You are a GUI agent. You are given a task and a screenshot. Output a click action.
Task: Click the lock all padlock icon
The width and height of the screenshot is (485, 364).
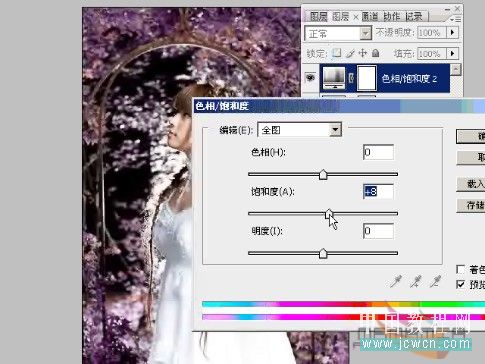375,53
